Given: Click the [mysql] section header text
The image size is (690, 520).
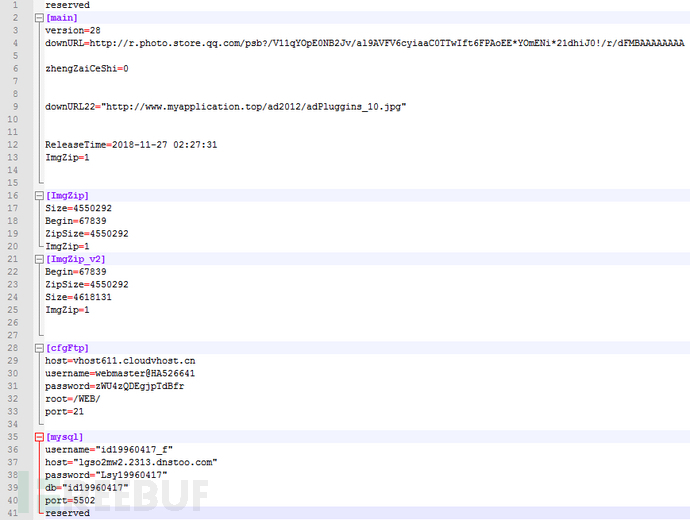Looking at the screenshot, I should pyautogui.click(x=64, y=437).
